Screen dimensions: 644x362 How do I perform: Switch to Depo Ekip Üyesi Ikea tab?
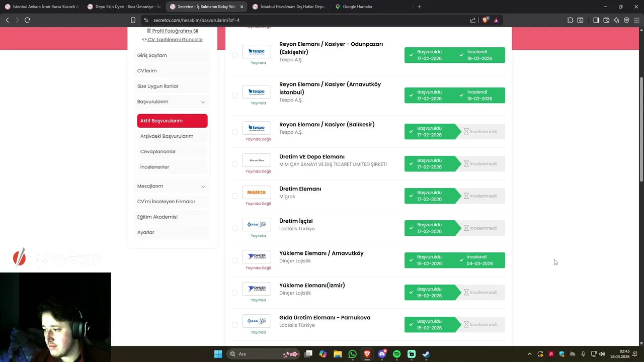[124, 7]
